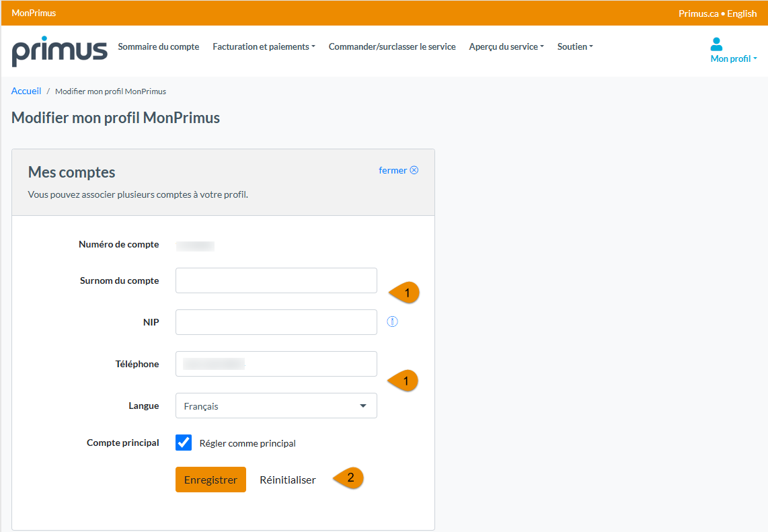Focus the NIP input field
Viewport: 768px width, 532px height.
point(276,322)
